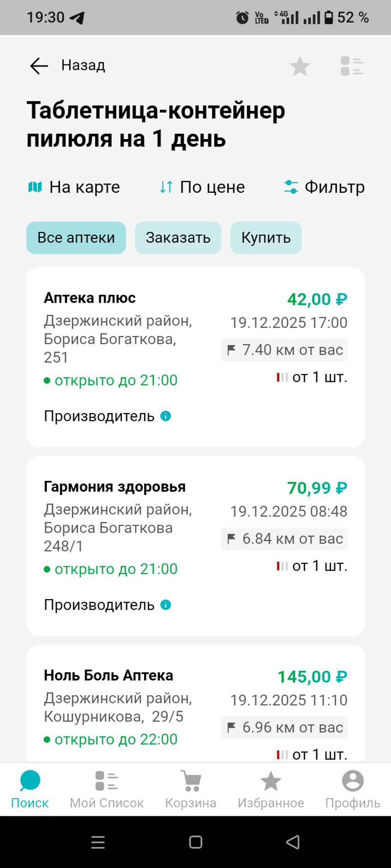Tap the 6.84 км distance badge
The height and width of the screenshot is (868, 391).
284,539
